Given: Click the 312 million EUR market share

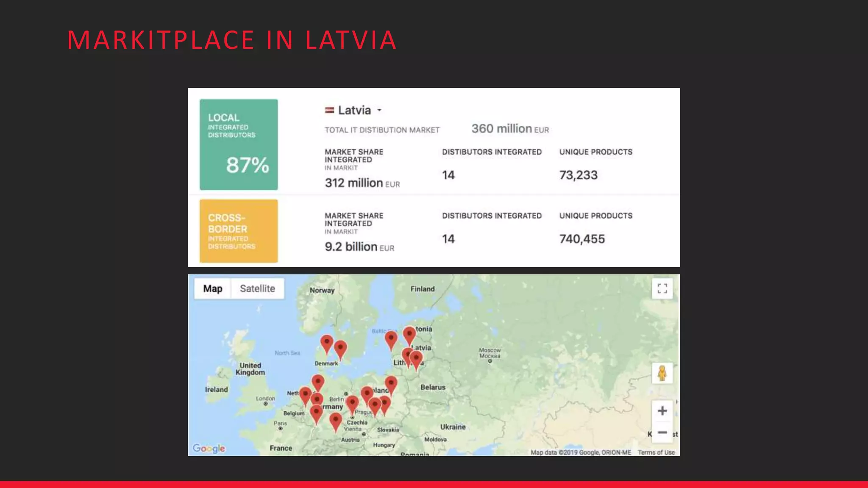Looking at the screenshot, I should (362, 183).
